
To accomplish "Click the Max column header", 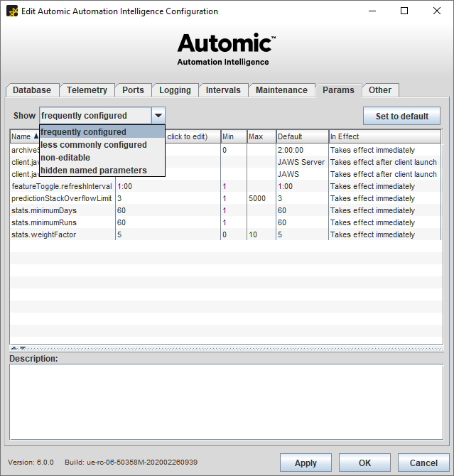I will click(x=261, y=136).
